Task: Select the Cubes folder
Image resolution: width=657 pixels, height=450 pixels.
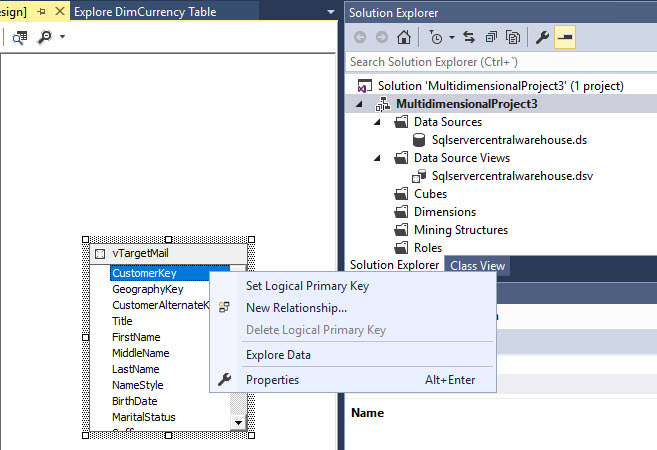Action: click(x=430, y=194)
